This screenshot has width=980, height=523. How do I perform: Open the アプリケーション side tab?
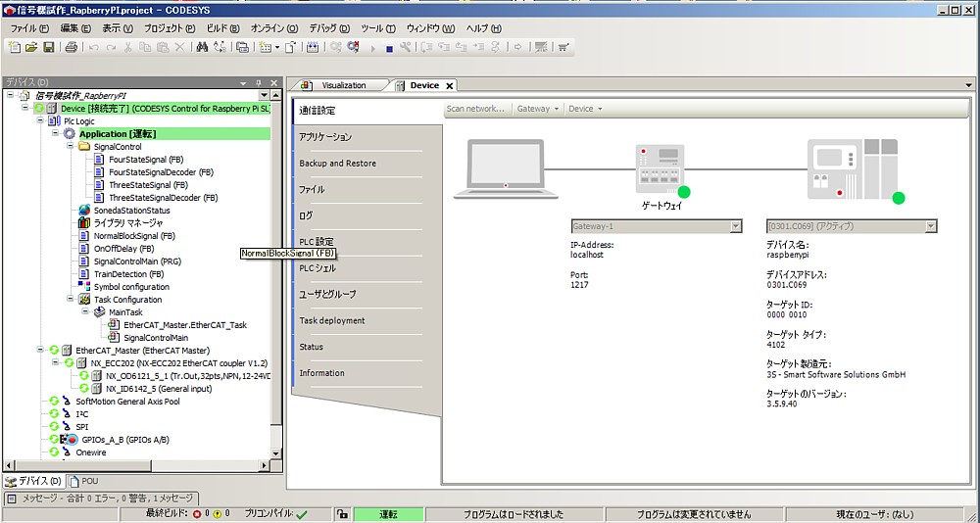(325, 137)
